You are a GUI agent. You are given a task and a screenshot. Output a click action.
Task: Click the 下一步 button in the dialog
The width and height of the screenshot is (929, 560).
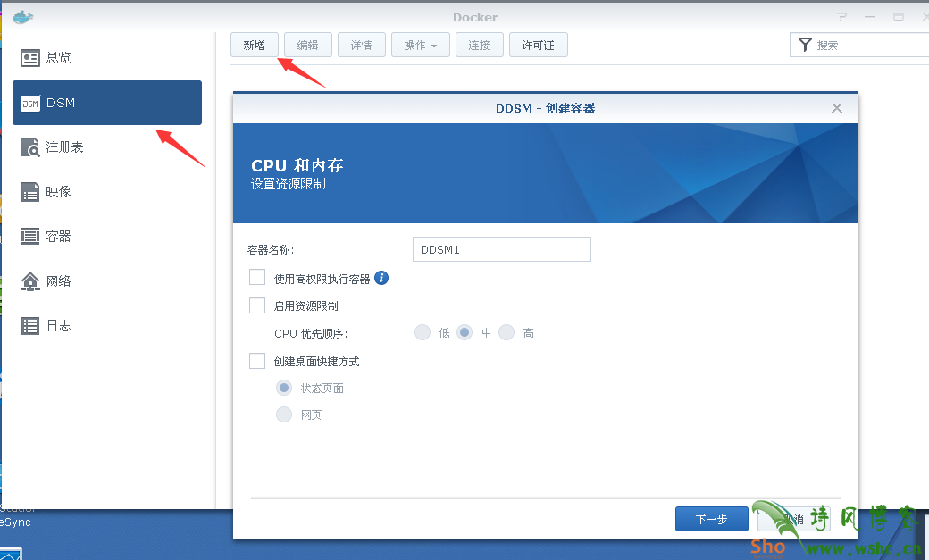tap(711, 518)
